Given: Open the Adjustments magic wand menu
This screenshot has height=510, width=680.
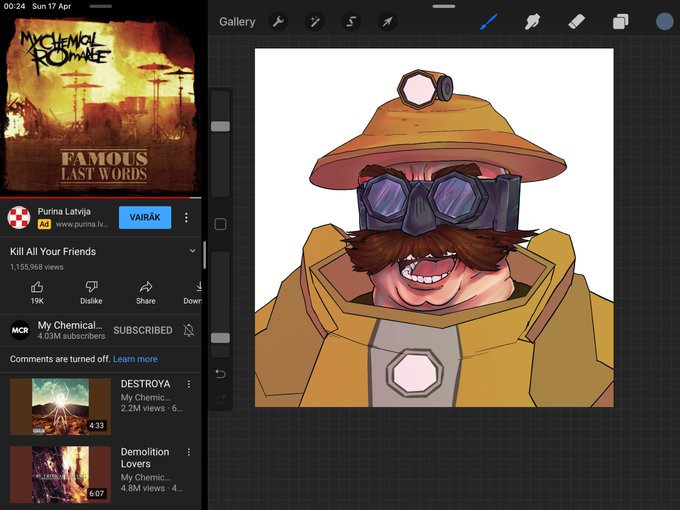Looking at the screenshot, I should point(314,22).
